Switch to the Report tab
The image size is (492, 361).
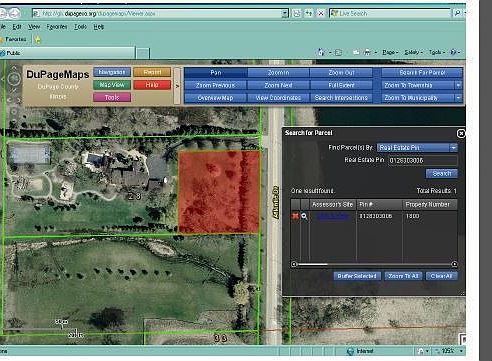point(152,72)
